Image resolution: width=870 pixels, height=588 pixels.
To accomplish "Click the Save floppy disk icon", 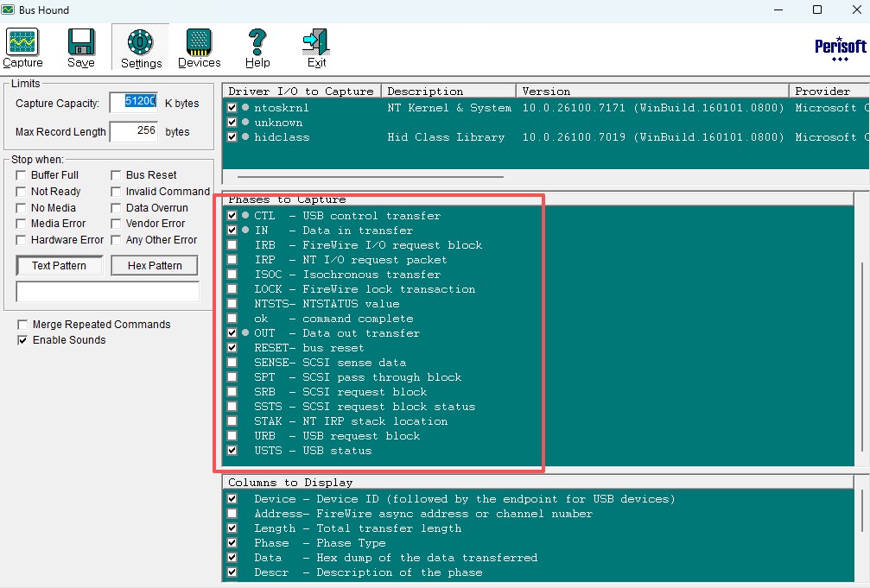I will click(81, 47).
